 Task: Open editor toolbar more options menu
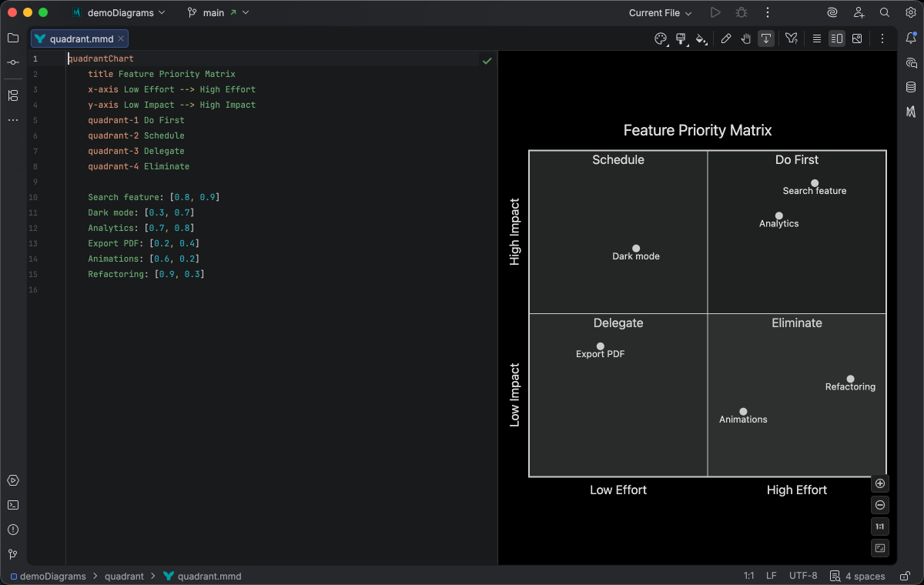tap(882, 38)
